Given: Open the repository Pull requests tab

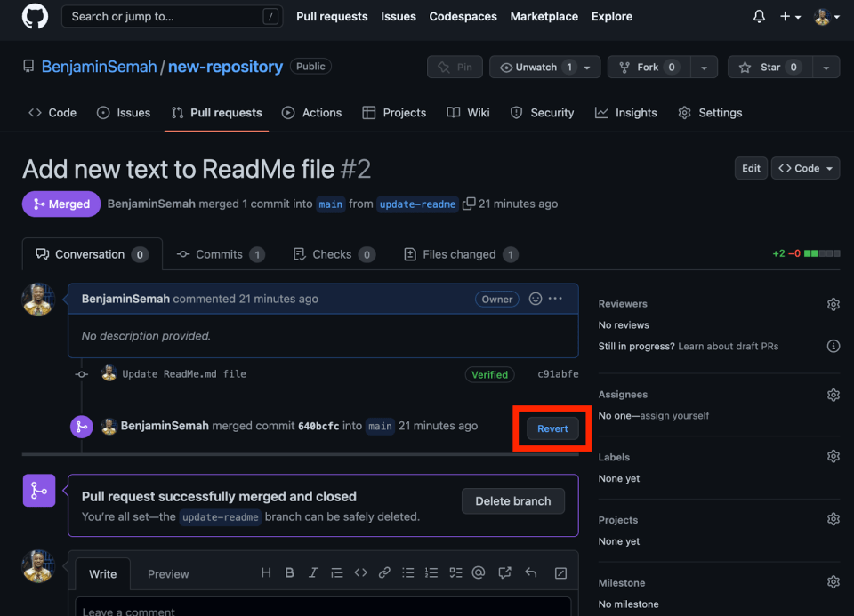Looking at the screenshot, I should [x=216, y=113].
